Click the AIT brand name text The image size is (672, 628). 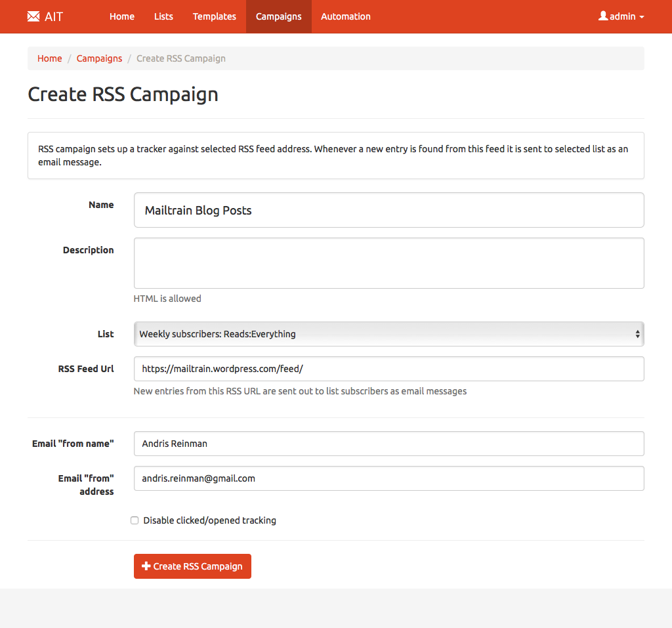click(54, 16)
